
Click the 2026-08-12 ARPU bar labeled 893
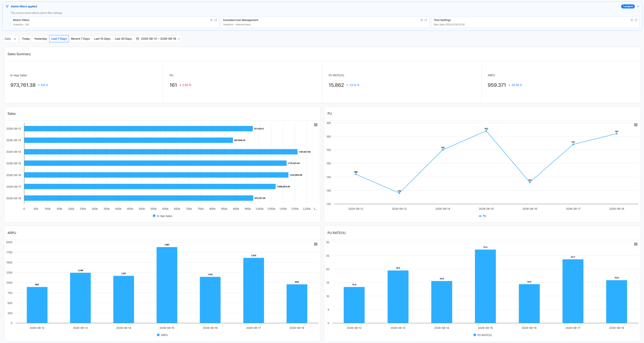click(37, 305)
